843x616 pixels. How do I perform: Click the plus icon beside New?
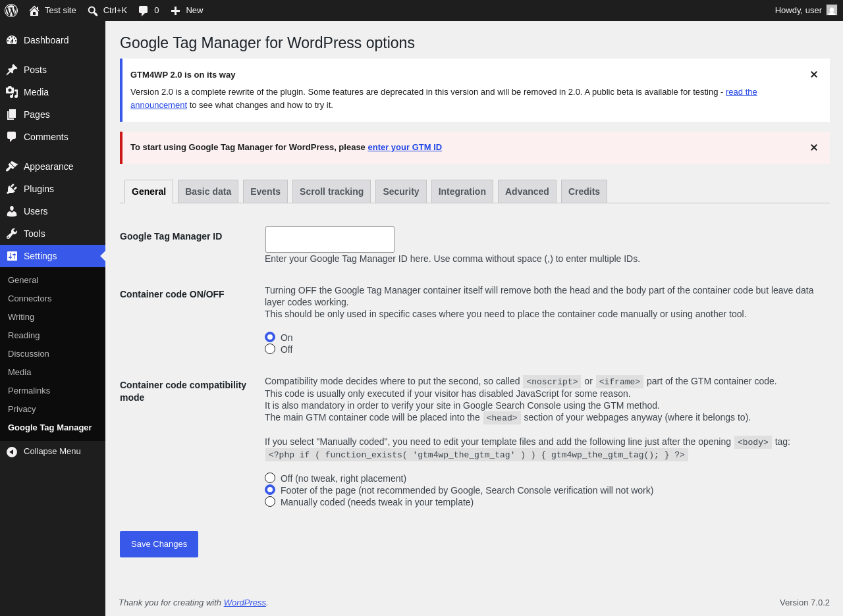[x=175, y=11]
